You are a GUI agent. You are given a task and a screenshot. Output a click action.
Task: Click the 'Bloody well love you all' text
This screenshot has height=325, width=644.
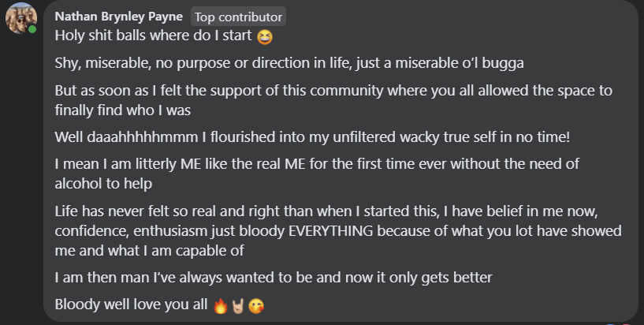click(132, 305)
